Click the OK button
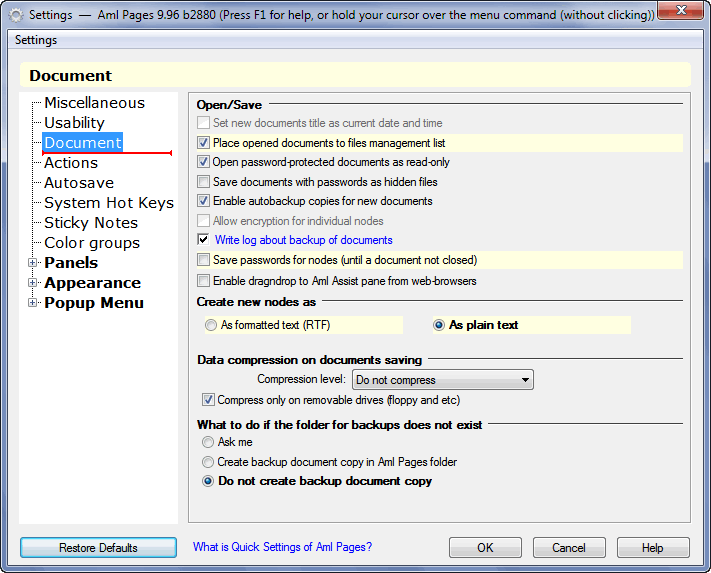The image size is (711, 573). coord(485,548)
